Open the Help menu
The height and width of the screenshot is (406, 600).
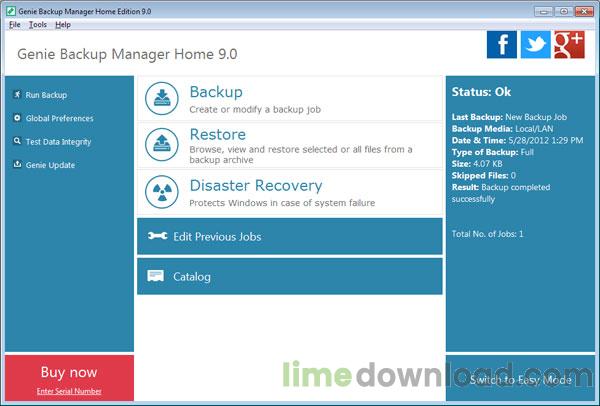pos(63,25)
